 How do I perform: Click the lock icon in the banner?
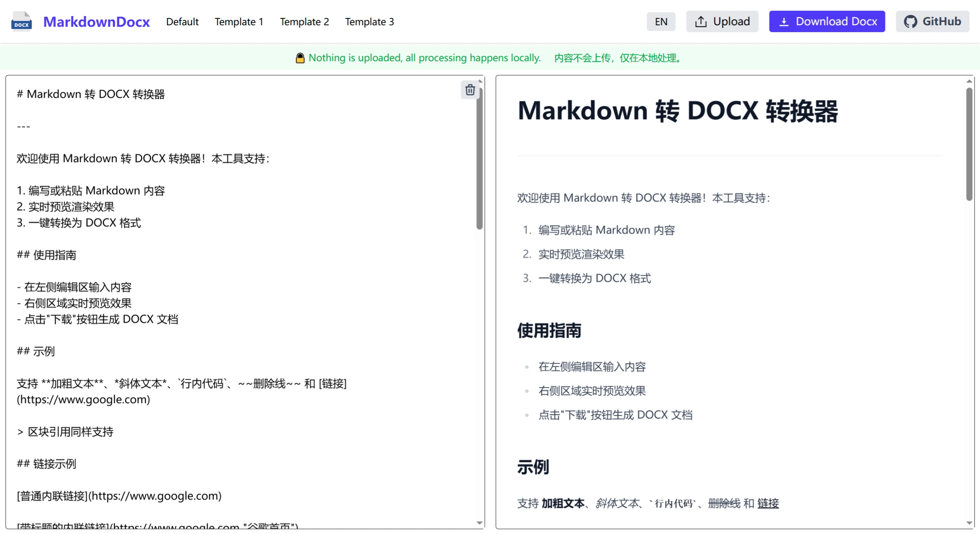tap(300, 58)
